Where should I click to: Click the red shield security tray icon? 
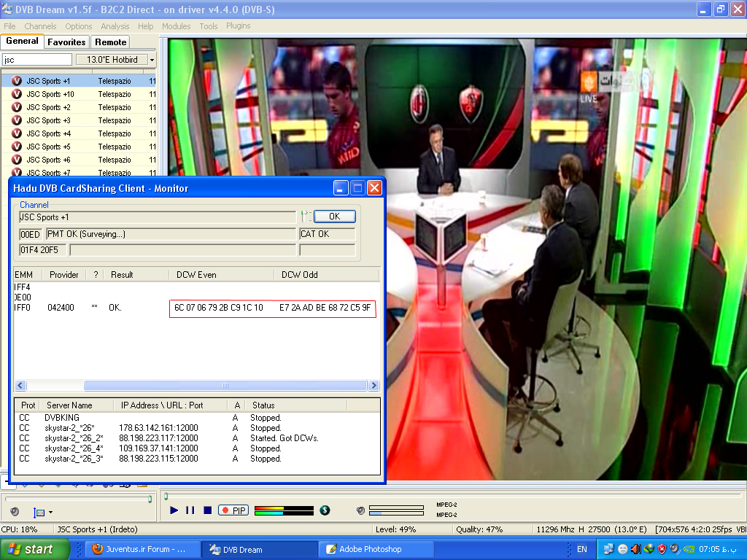[662, 549]
